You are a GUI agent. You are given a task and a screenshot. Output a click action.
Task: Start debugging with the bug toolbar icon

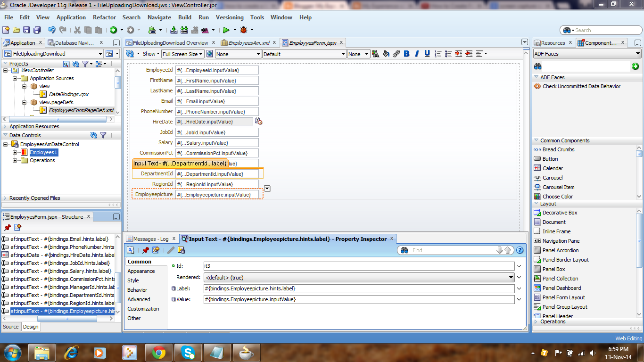[244, 30]
